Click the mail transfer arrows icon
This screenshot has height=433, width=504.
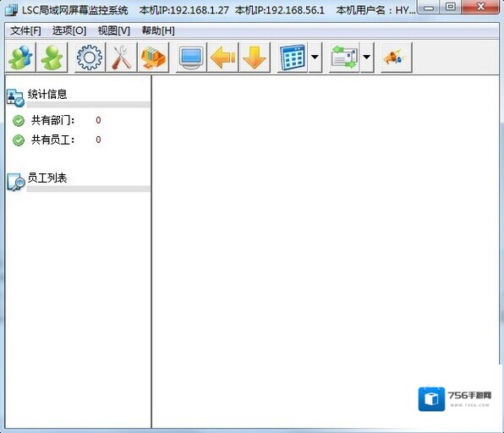tap(344, 58)
